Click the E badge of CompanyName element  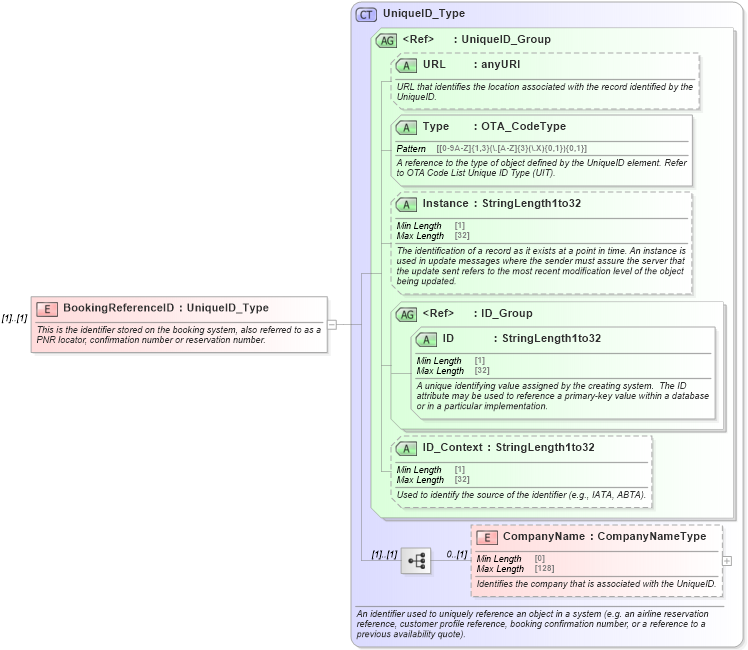487,538
